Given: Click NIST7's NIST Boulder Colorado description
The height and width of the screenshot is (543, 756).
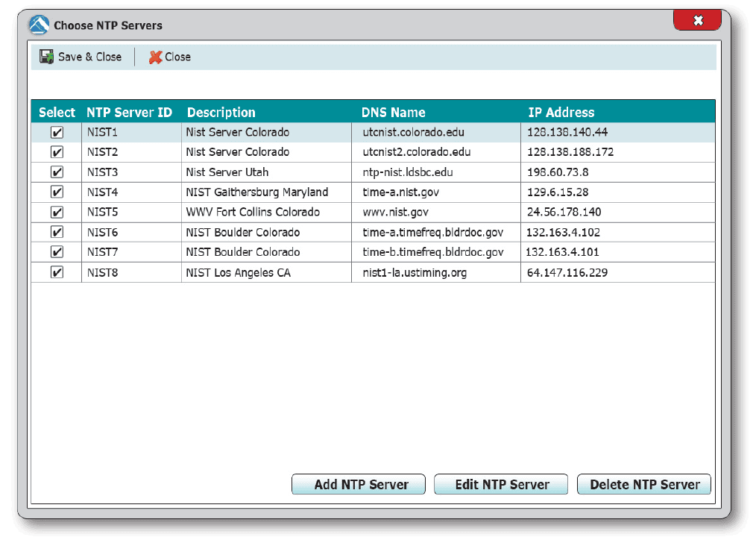Looking at the screenshot, I should (243, 252).
